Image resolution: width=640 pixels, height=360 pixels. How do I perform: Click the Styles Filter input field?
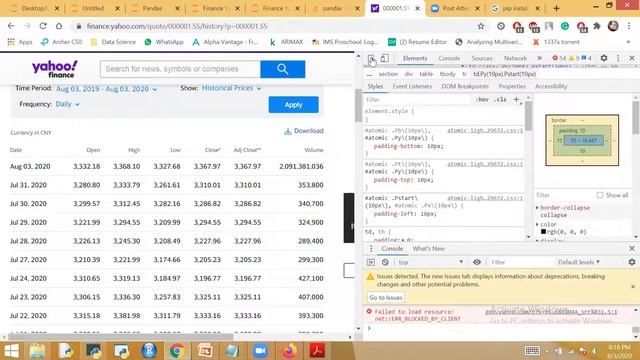tap(417, 99)
